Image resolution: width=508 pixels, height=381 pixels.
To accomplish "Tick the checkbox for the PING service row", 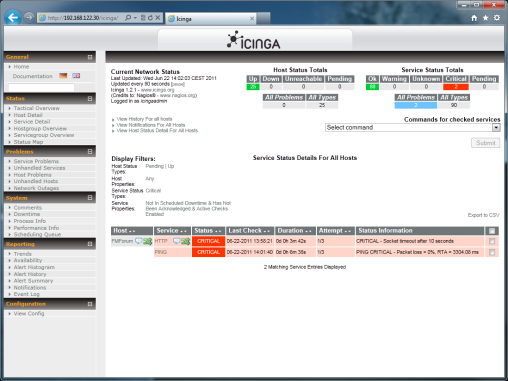I will 492,252.
